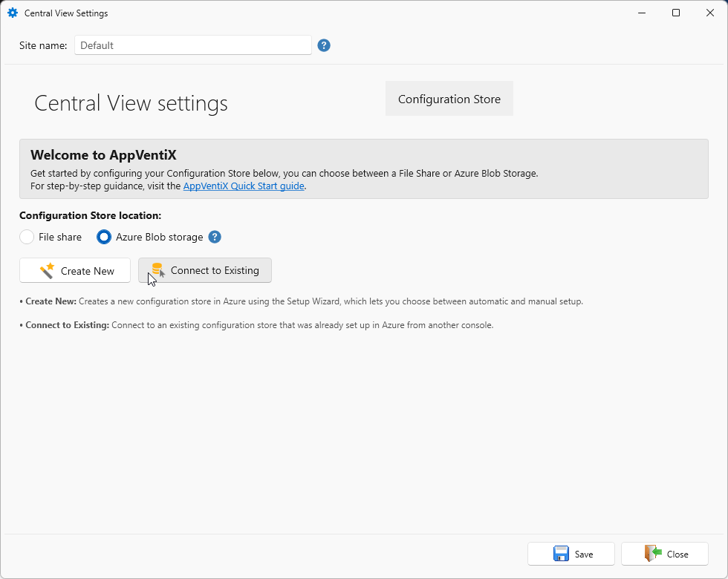Click the help icon next to Site name

coord(324,45)
